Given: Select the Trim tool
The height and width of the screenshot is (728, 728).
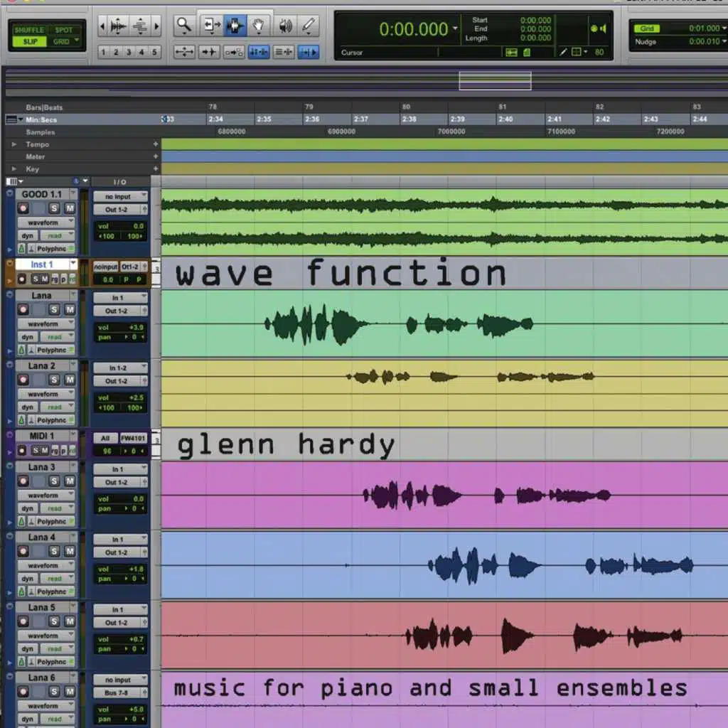Looking at the screenshot, I should coord(211,26).
